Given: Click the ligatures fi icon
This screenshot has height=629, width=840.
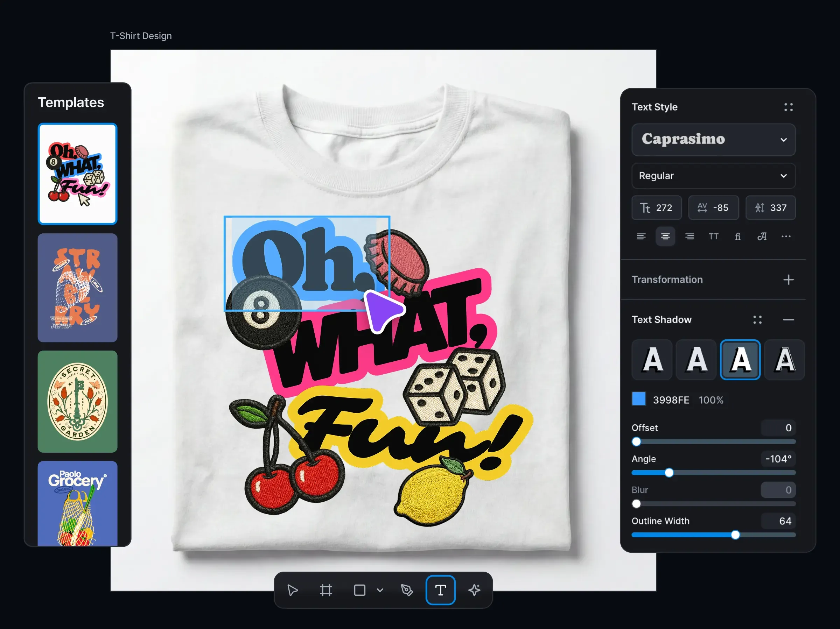Looking at the screenshot, I should tap(738, 236).
